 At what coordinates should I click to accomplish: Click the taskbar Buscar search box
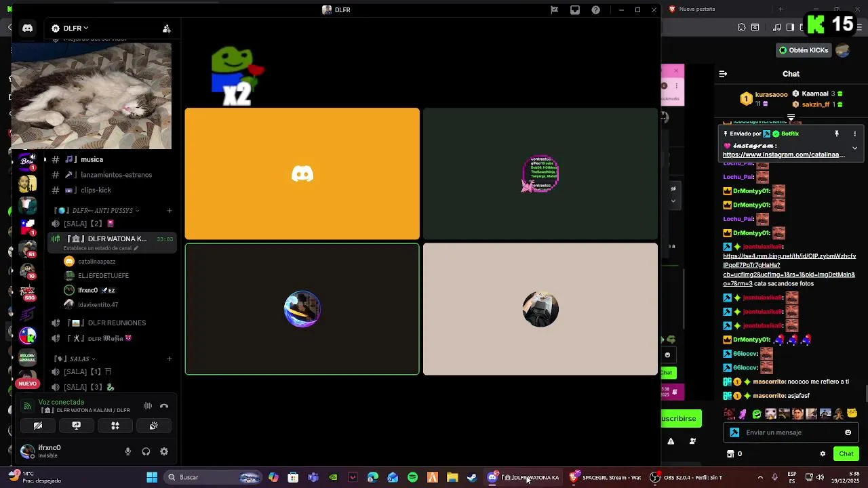(x=214, y=477)
